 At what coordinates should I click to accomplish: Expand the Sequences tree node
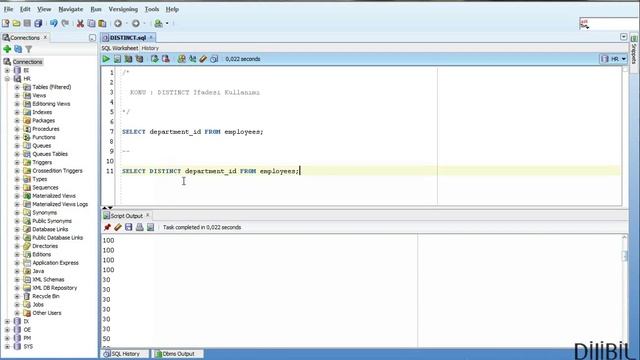click(x=17, y=187)
